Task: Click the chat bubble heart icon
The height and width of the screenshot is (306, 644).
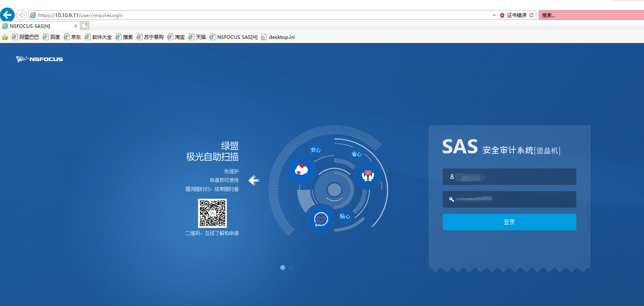Action: 321,219
